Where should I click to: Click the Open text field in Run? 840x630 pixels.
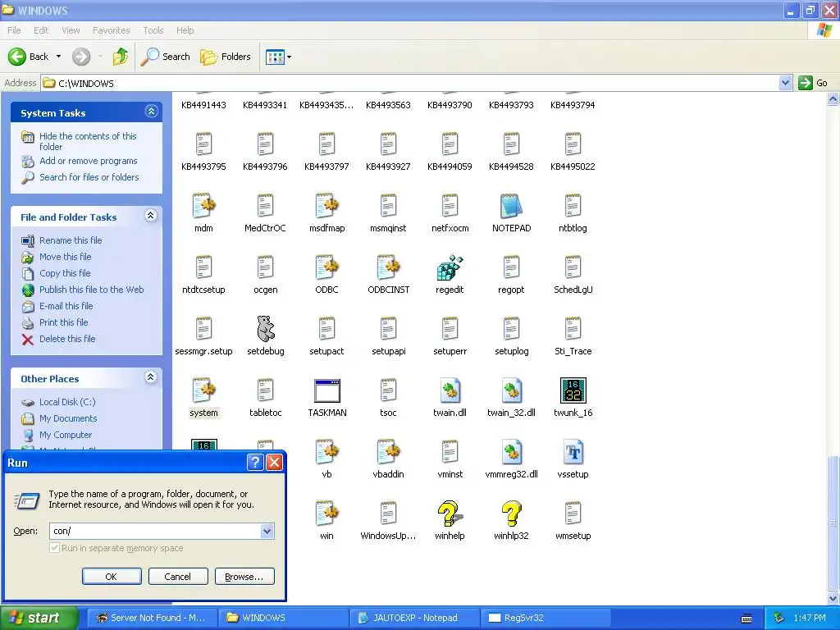point(155,531)
